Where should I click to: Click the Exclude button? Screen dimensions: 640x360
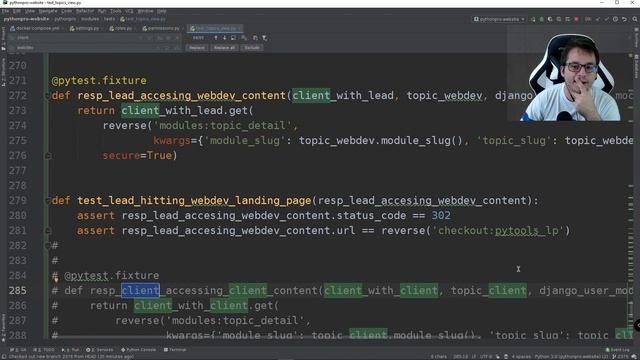pos(252,48)
